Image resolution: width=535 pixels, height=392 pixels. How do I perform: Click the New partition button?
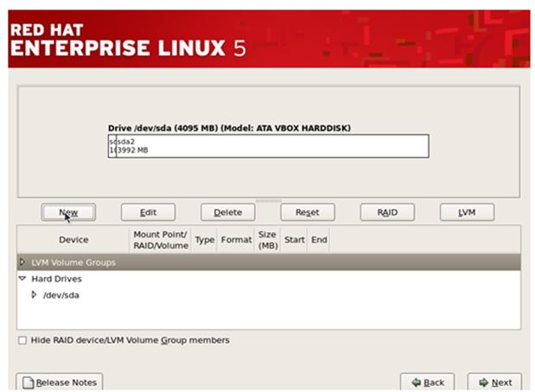click(x=68, y=212)
